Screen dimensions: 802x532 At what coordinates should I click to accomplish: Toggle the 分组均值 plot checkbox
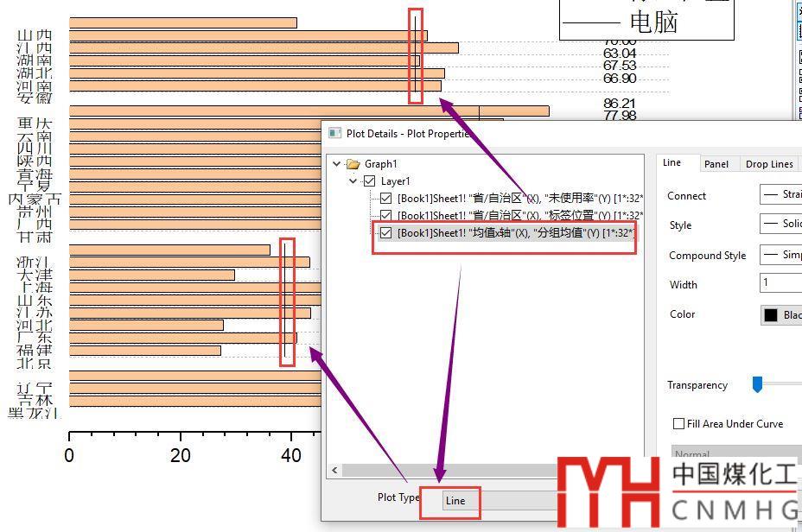point(386,233)
